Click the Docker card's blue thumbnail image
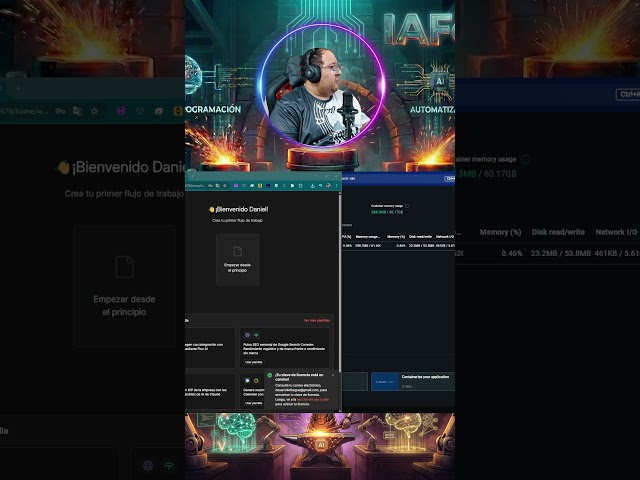 tap(385, 381)
